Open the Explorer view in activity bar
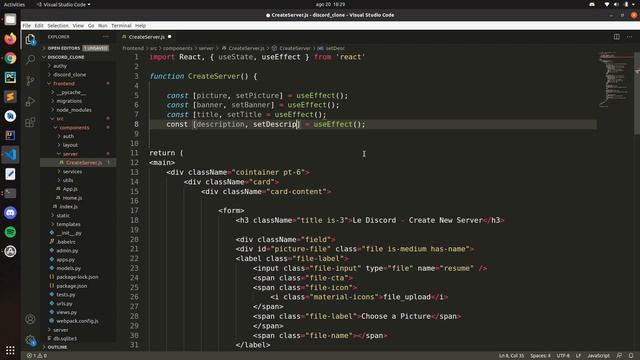640x360 pixels. pyautogui.click(x=31, y=40)
